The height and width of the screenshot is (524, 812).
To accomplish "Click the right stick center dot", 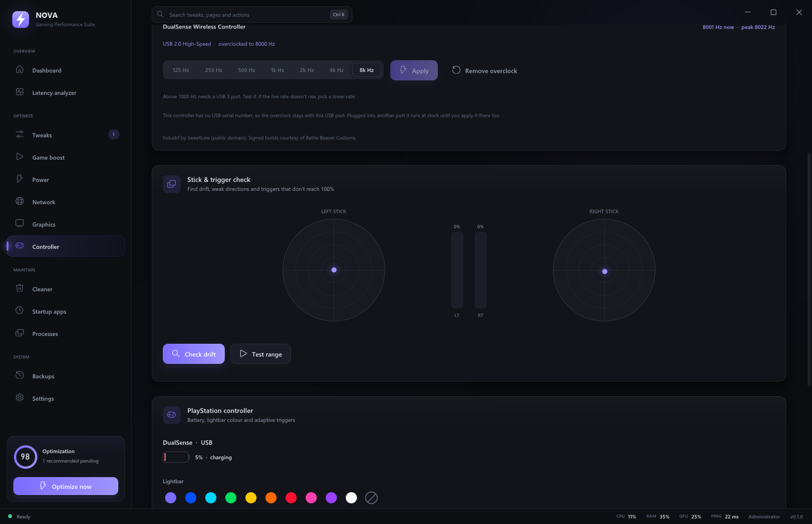I will [x=605, y=272].
